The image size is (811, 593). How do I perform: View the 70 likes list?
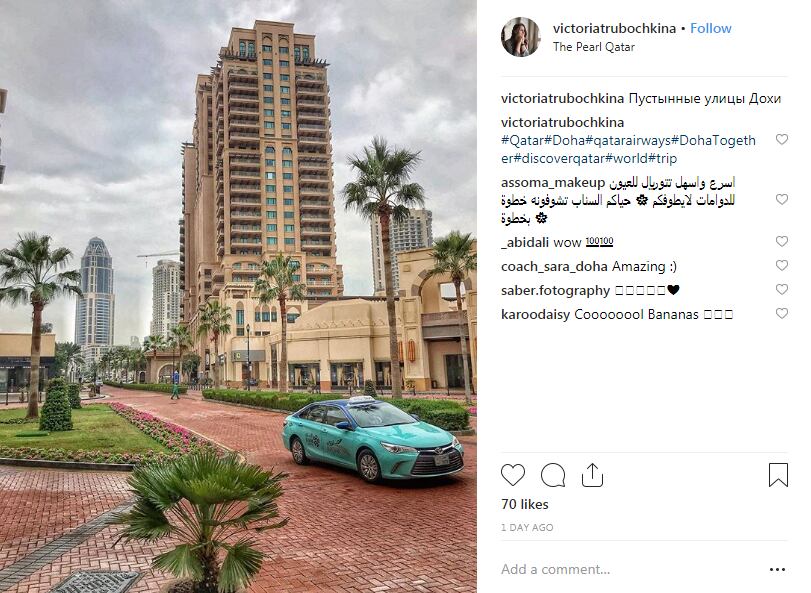(x=524, y=505)
